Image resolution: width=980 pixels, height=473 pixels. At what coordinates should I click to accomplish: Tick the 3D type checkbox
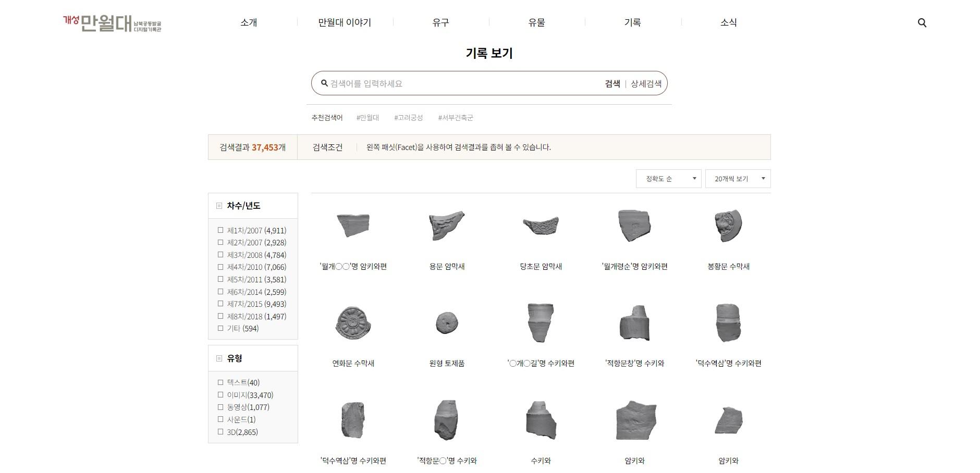click(220, 432)
